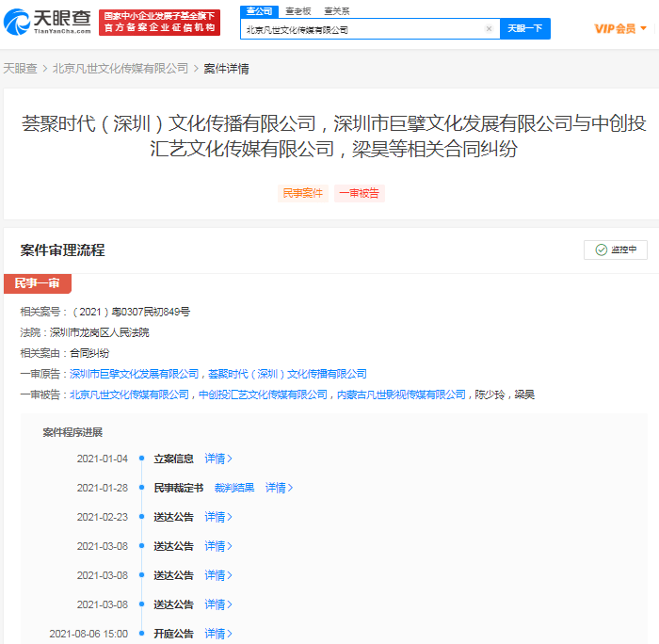659x644 pixels.
Task: Expand 详情 for 立案信息 on 2021-01-04
Action: point(218,459)
